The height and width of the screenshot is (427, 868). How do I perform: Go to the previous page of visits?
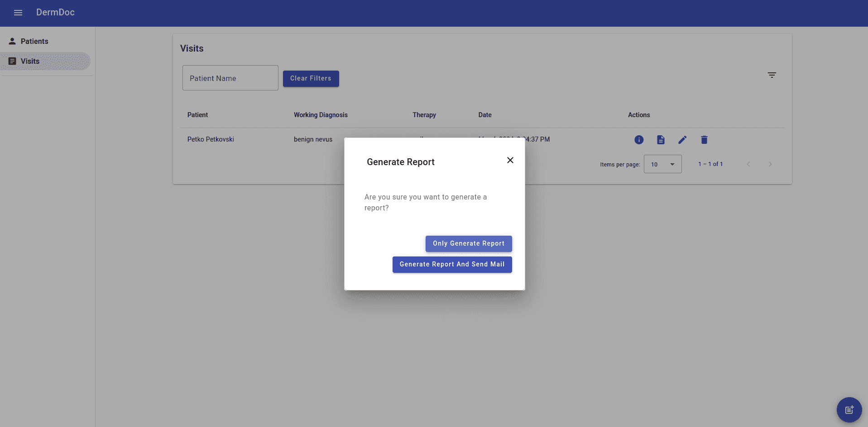tap(748, 164)
